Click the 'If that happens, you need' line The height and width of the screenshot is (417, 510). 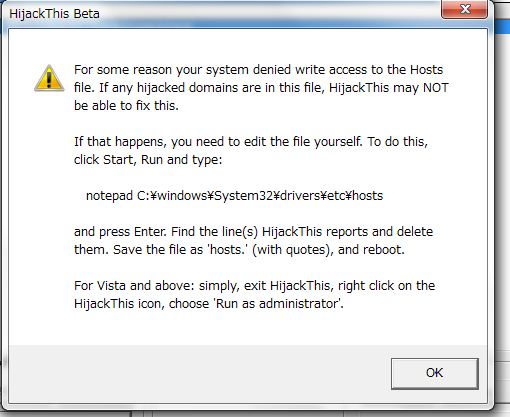(251, 142)
